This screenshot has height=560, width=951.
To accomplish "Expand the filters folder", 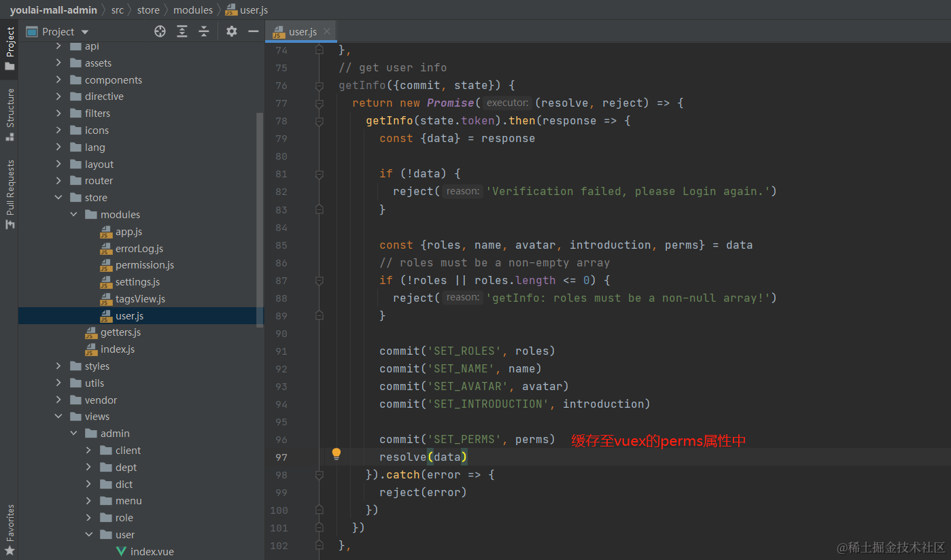I will [58, 113].
